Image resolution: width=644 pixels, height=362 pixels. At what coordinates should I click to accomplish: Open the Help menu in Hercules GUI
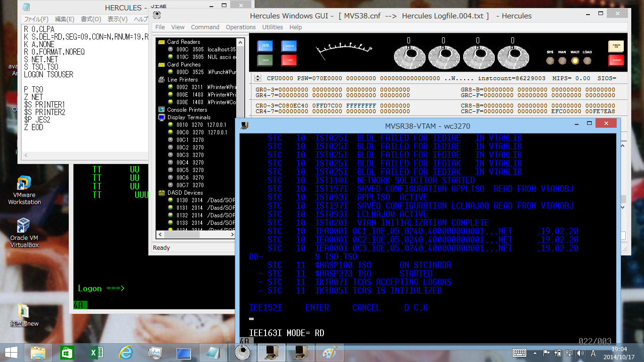[296, 27]
